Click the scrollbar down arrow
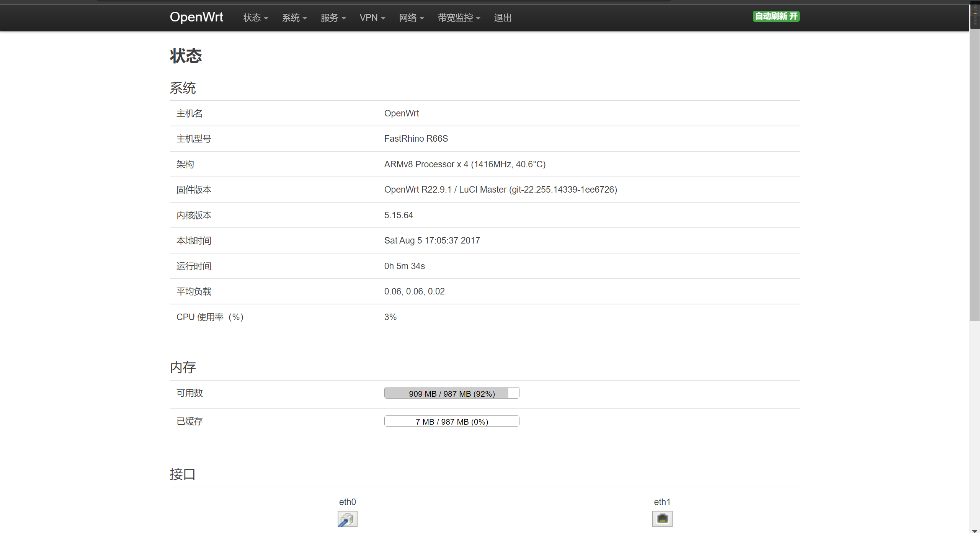Viewport: 980px width, 533px height. point(975,530)
